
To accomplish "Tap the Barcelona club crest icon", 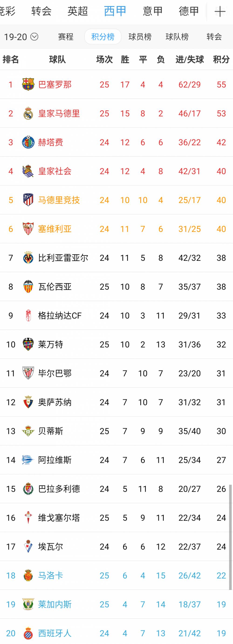I will click(28, 85).
